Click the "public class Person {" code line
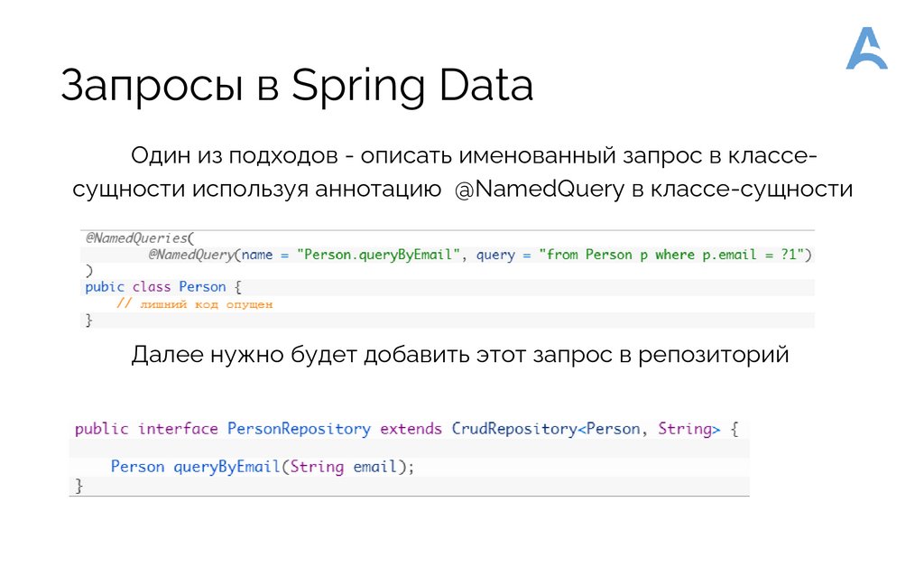The width and height of the screenshot is (924, 576). tap(163, 287)
